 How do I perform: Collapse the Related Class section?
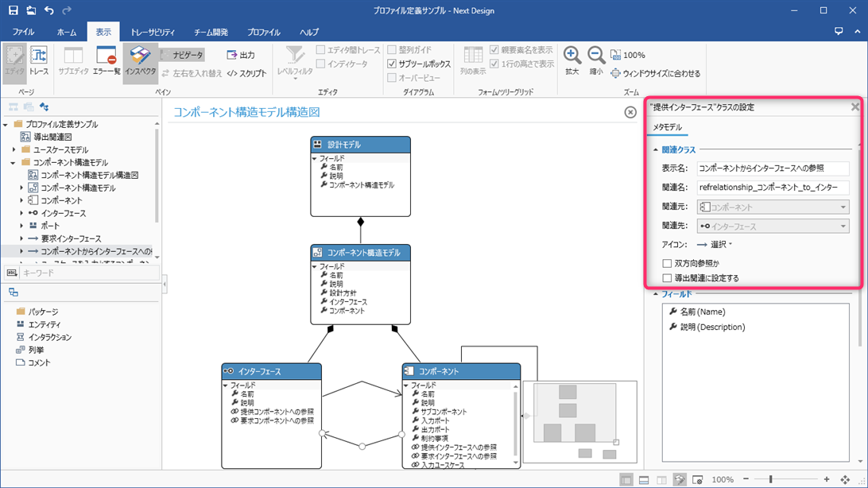point(655,149)
